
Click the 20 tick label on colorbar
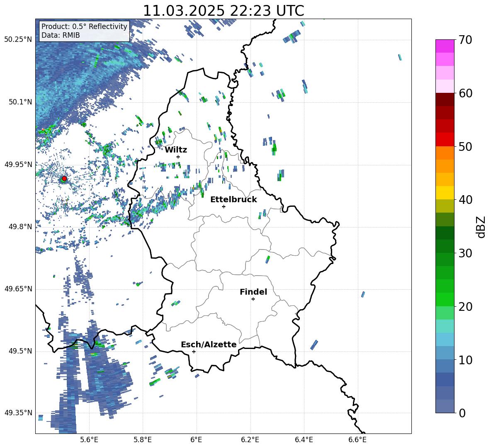coord(465,307)
